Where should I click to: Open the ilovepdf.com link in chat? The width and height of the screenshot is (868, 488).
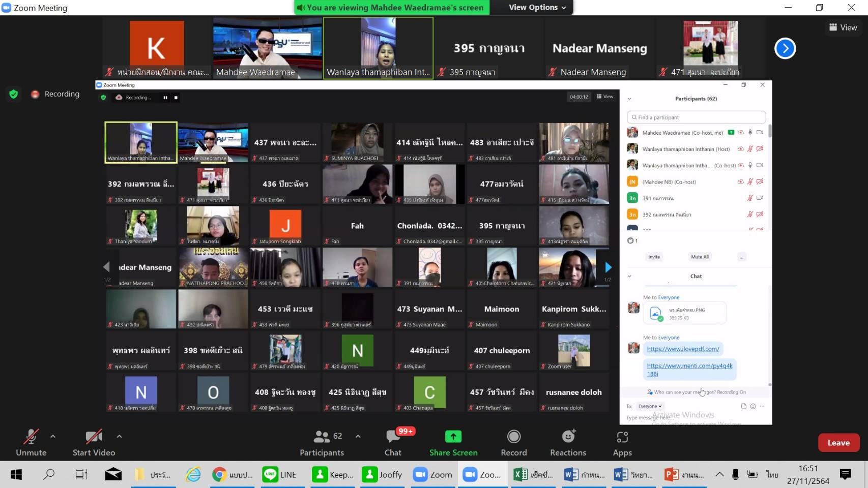click(x=683, y=349)
